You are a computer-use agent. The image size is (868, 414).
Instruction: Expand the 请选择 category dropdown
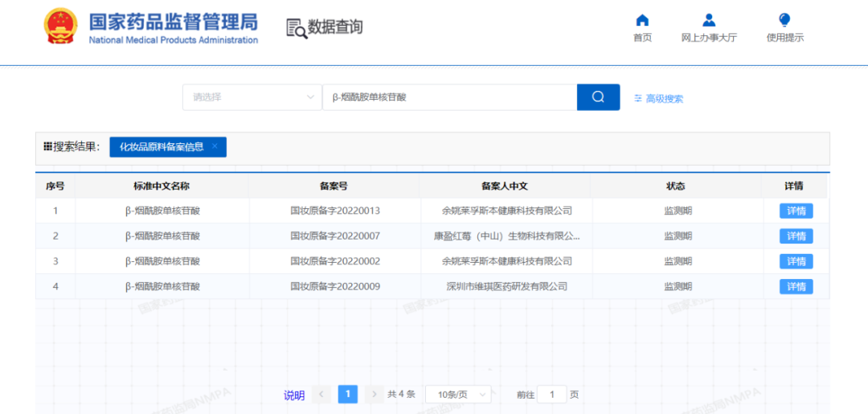(x=252, y=97)
